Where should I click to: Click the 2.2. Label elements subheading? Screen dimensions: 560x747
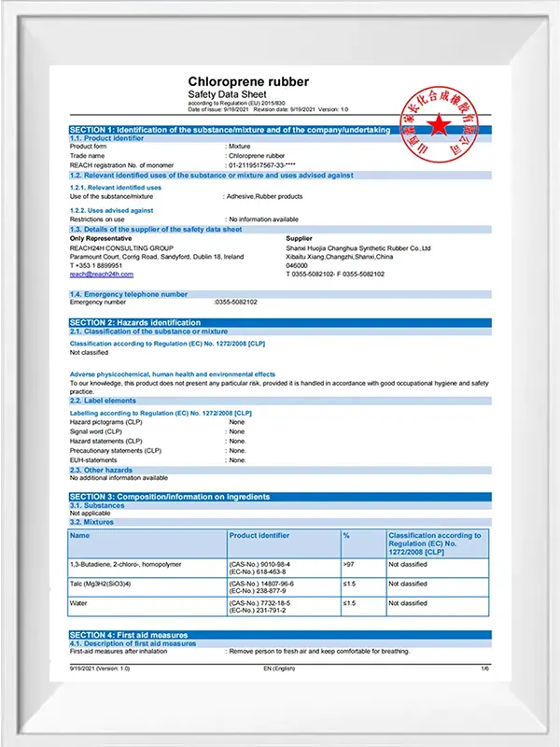105,401
